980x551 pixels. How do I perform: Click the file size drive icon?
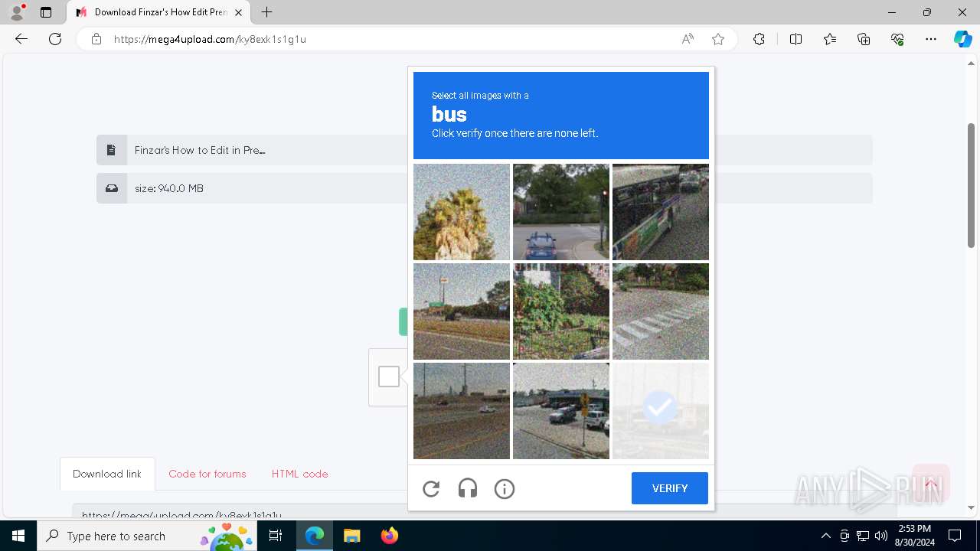[111, 188]
